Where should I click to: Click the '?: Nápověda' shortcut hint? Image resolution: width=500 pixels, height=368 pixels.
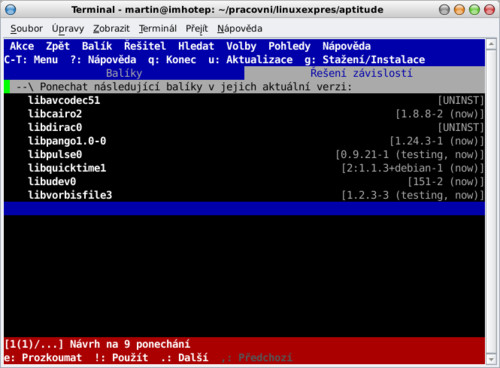[x=103, y=60]
